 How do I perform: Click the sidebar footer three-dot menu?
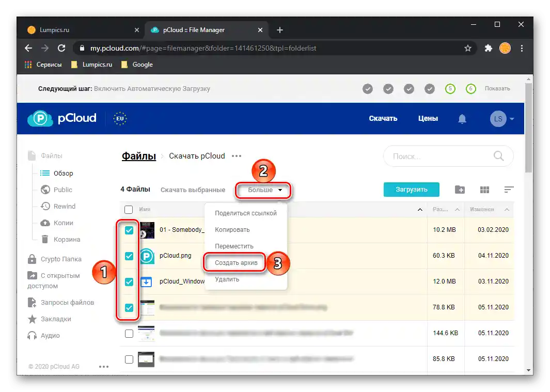(x=103, y=366)
